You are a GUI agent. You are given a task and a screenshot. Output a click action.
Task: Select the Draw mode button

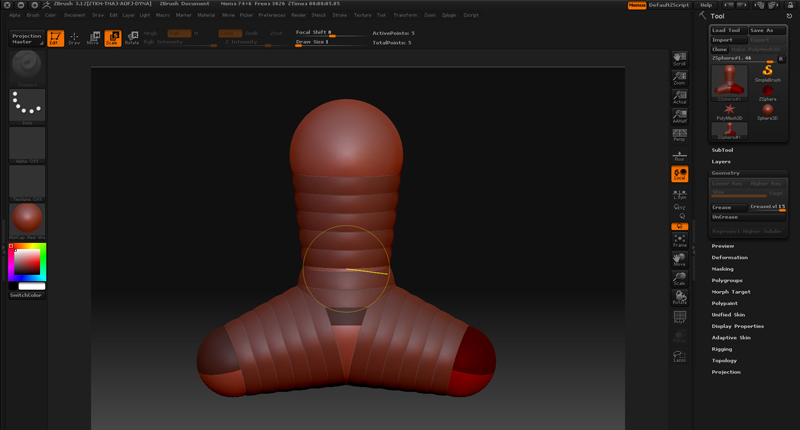tap(74, 38)
